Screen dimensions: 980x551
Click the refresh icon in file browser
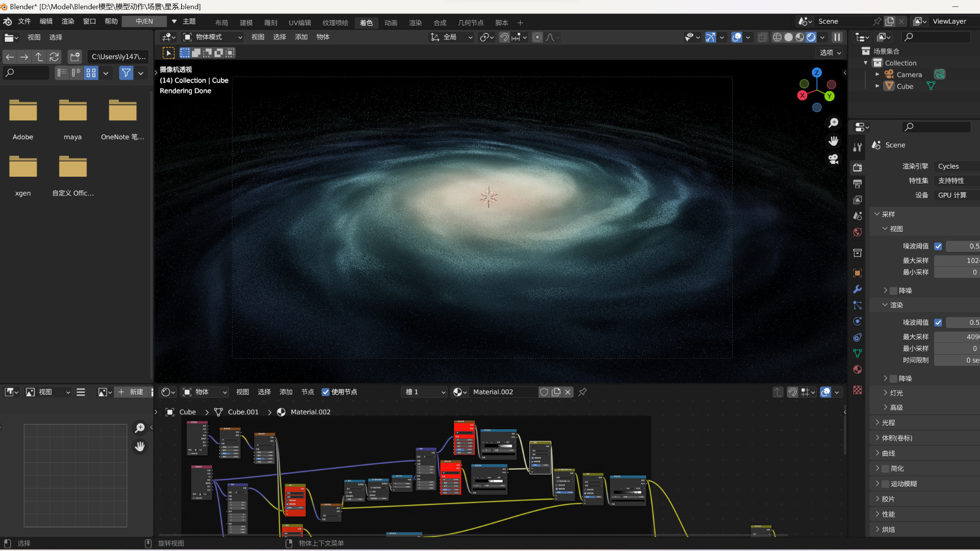pos(54,57)
